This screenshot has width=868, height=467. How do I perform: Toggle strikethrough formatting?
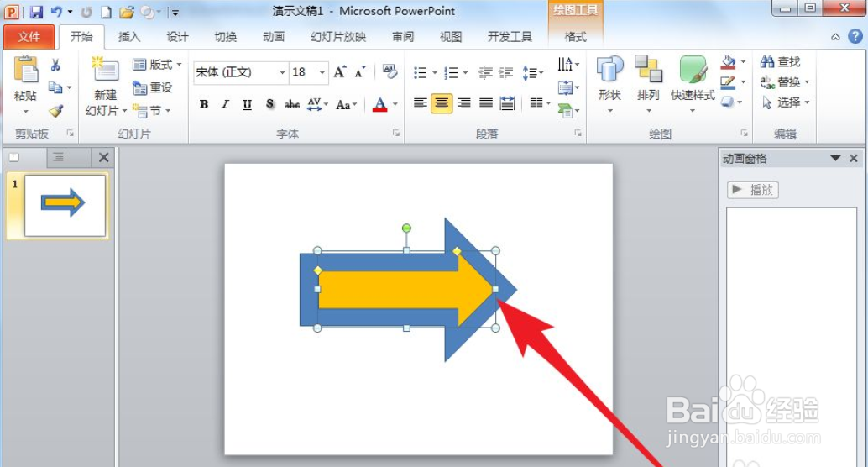(292, 104)
